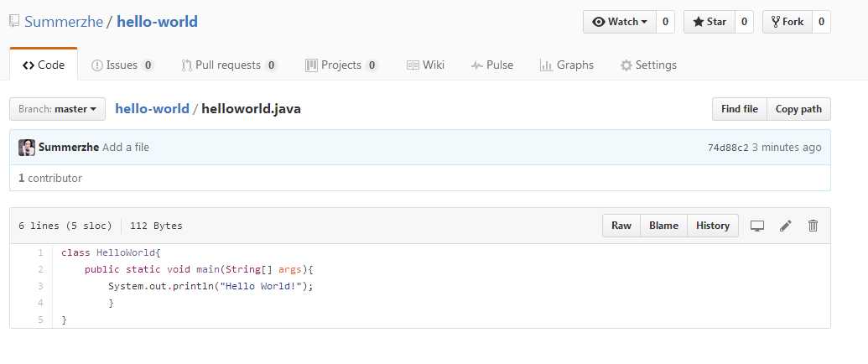Viewport: 868px width, 364px height.
Task: Open the Pulse tab
Action: [492, 65]
